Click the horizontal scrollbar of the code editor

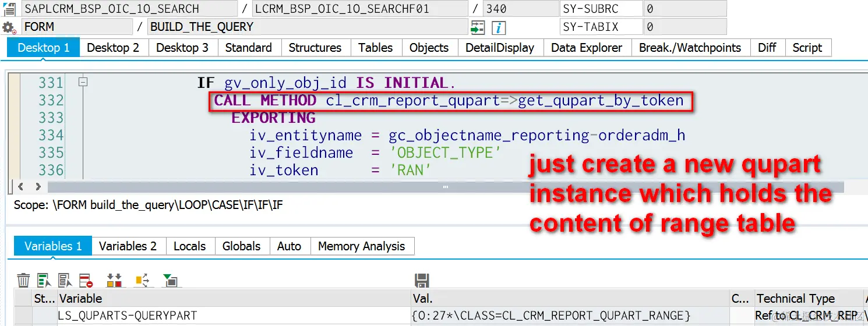tap(446, 187)
